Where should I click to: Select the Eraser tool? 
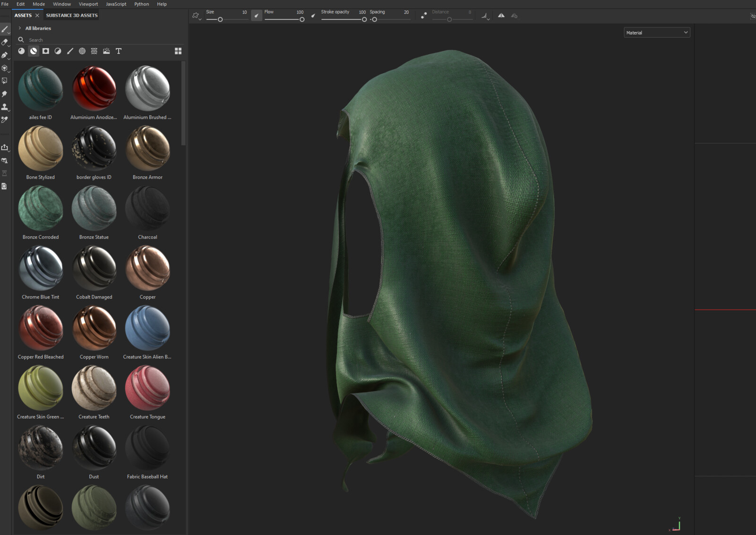click(x=5, y=42)
